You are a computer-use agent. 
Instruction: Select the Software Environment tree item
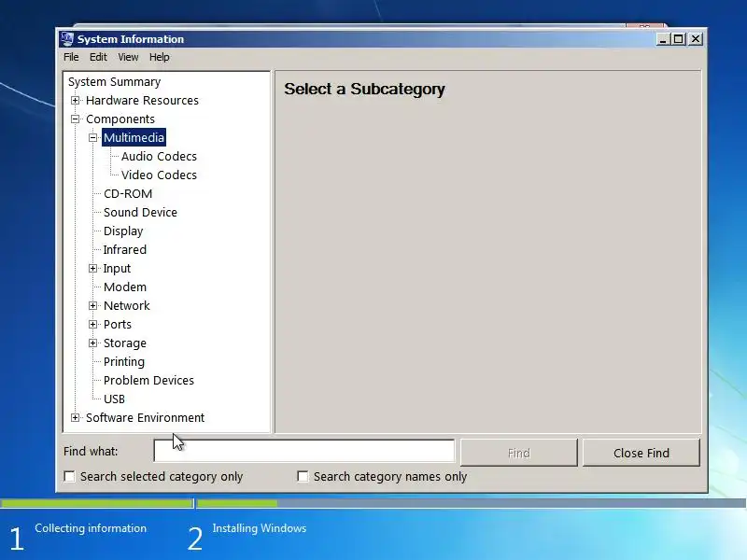point(145,417)
